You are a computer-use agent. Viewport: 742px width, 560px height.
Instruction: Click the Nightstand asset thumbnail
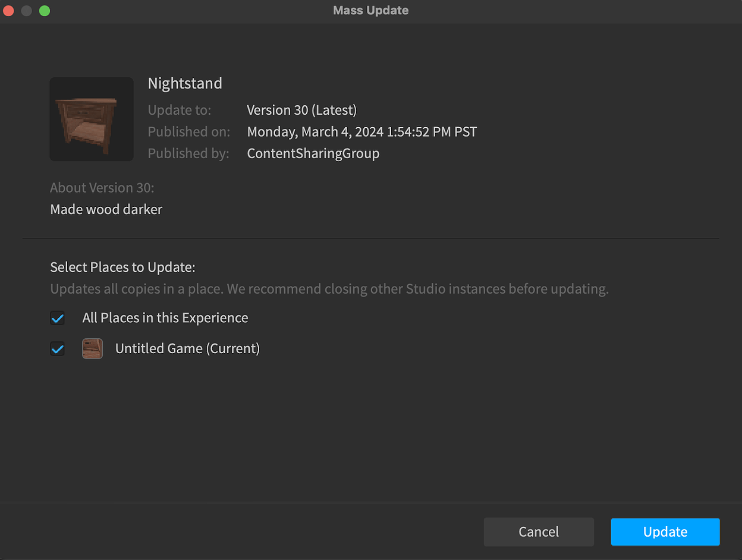point(91,118)
